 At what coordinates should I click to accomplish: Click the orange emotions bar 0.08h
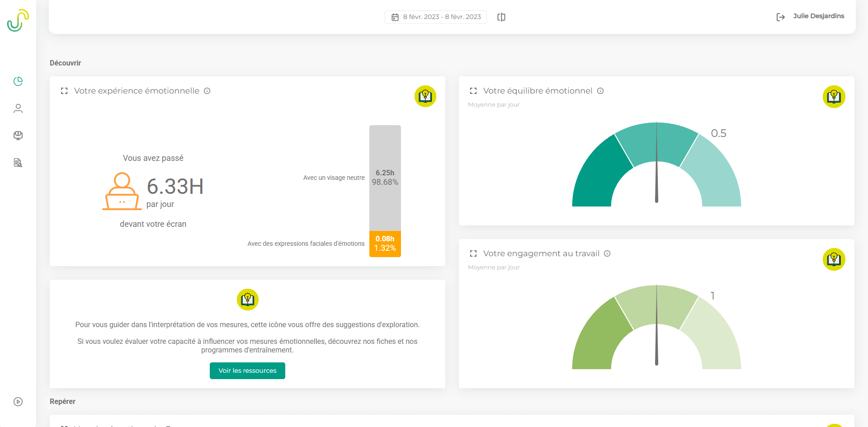[385, 244]
